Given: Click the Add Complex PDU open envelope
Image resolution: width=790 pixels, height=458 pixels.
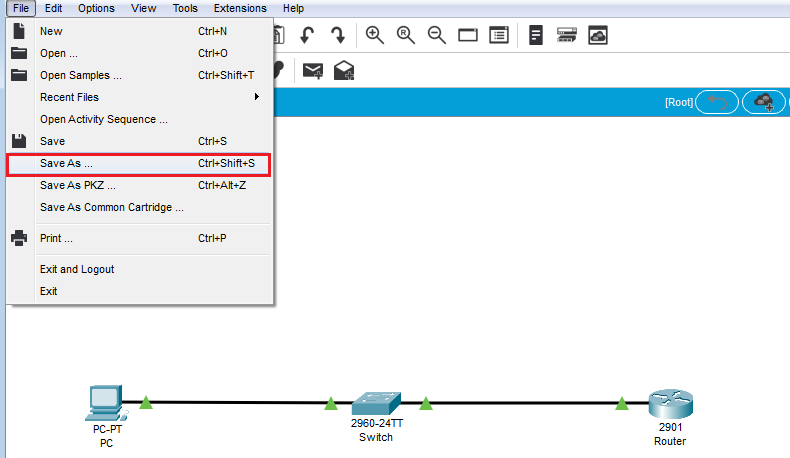Looking at the screenshot, I should click(344, 71).
